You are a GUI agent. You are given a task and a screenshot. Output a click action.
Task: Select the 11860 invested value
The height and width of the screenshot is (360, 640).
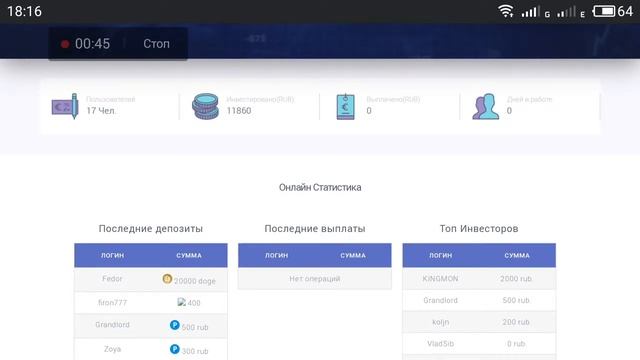click(x=239, y=111)
